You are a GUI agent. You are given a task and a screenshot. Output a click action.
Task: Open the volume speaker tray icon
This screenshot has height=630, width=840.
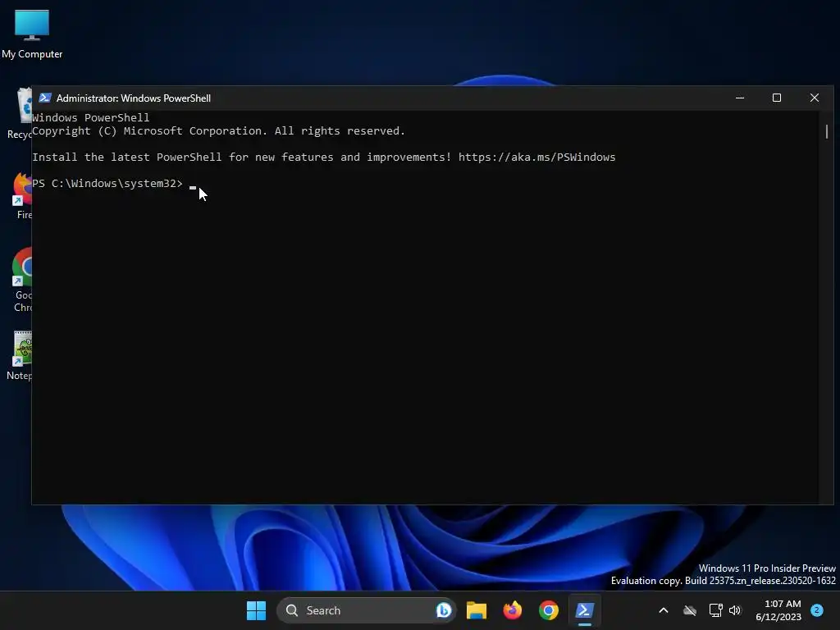tap(735, 610)
